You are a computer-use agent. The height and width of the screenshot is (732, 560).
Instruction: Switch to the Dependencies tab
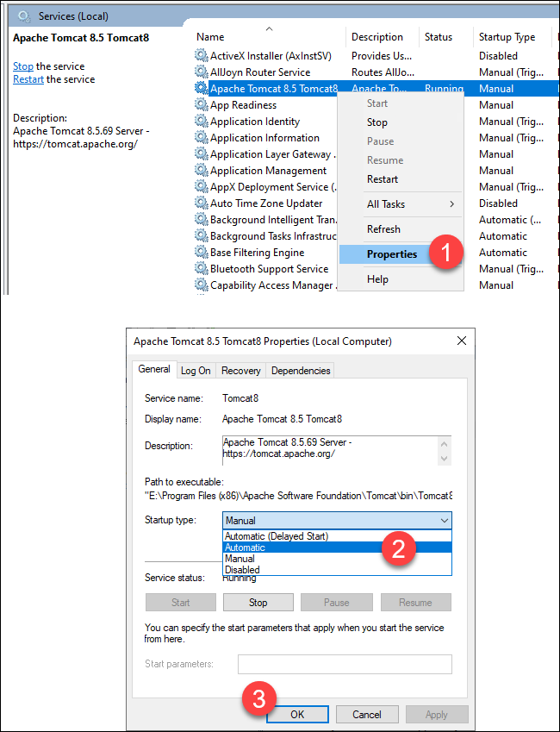(301, 371)
